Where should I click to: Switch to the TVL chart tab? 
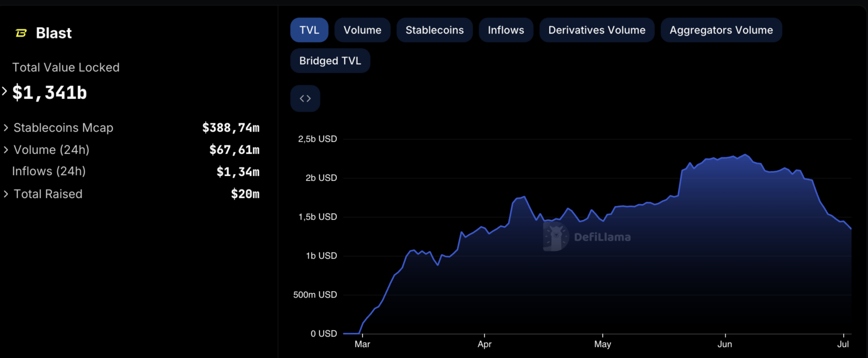tap(309, 30)
